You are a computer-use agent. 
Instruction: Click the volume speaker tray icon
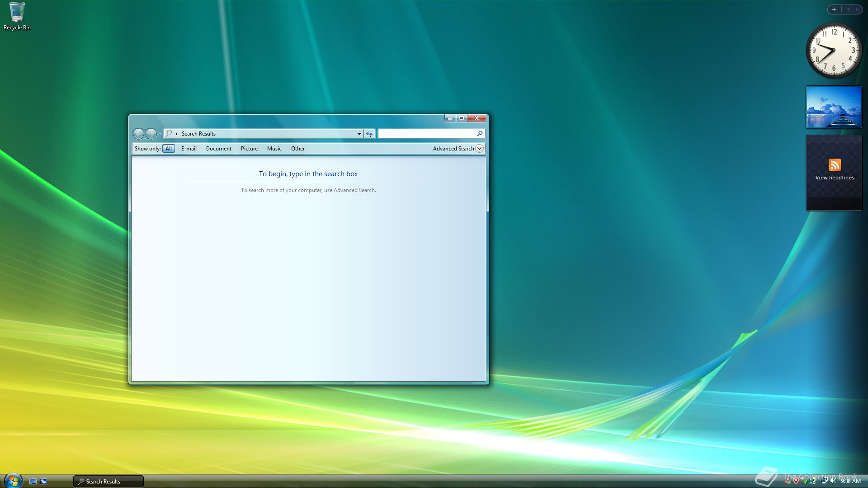click(833, 481)
